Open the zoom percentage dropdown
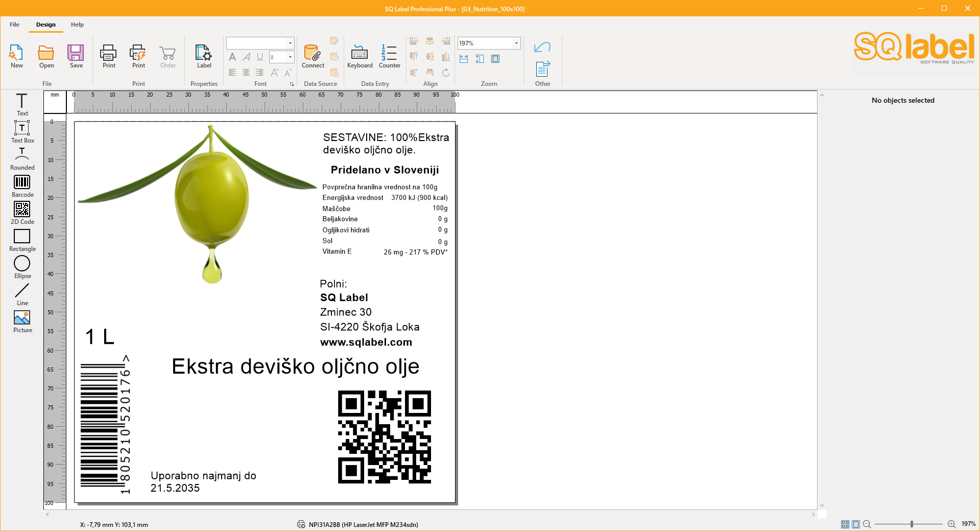 click(516, 43)
